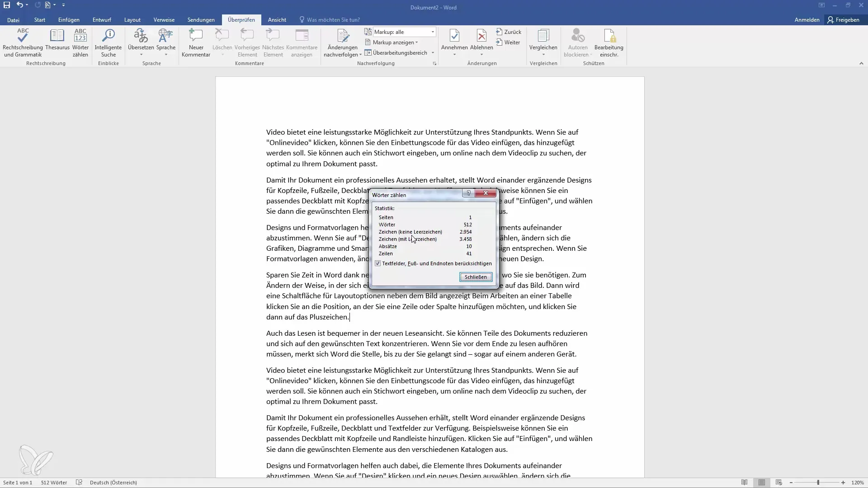Launch Intelligente Suche
Image resolution: width=868 pixels, height=488 pixels.
[x=108, y=43]
